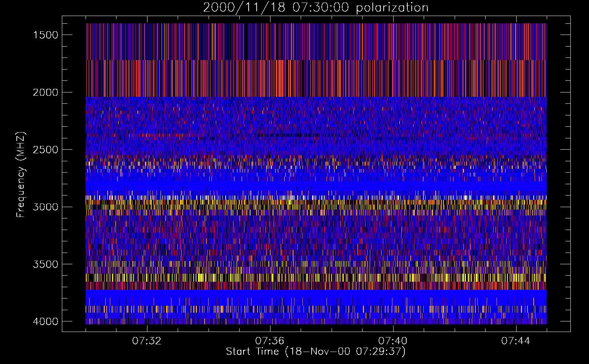Click the 3000 frequency tick label
Viewport: 589px width, 364px height.
click(x=46, y=207)
